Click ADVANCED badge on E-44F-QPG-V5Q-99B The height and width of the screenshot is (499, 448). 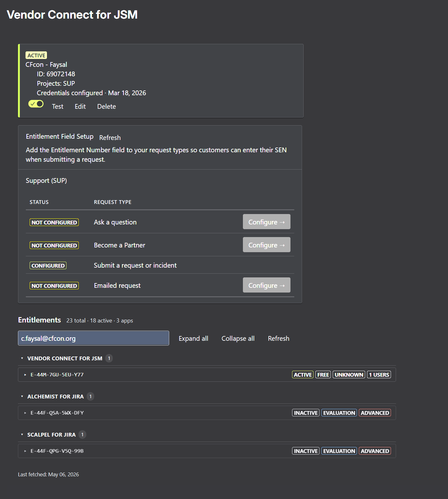pyautogui.click(x=375, y=451)
